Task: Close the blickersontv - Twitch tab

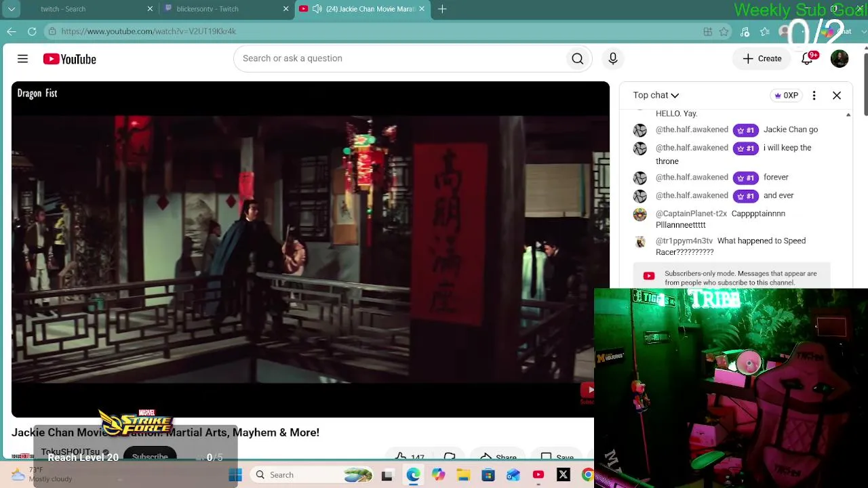Action: (x=285, y=9)
